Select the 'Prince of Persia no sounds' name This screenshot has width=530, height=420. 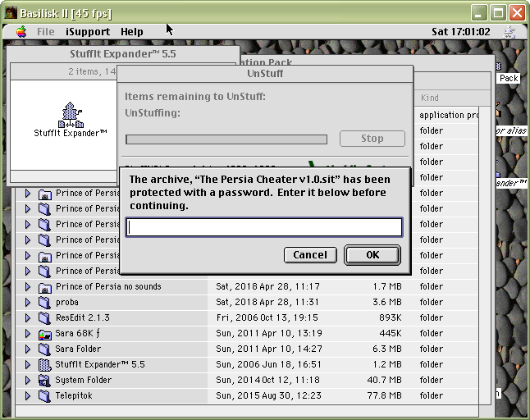point(108,286)
